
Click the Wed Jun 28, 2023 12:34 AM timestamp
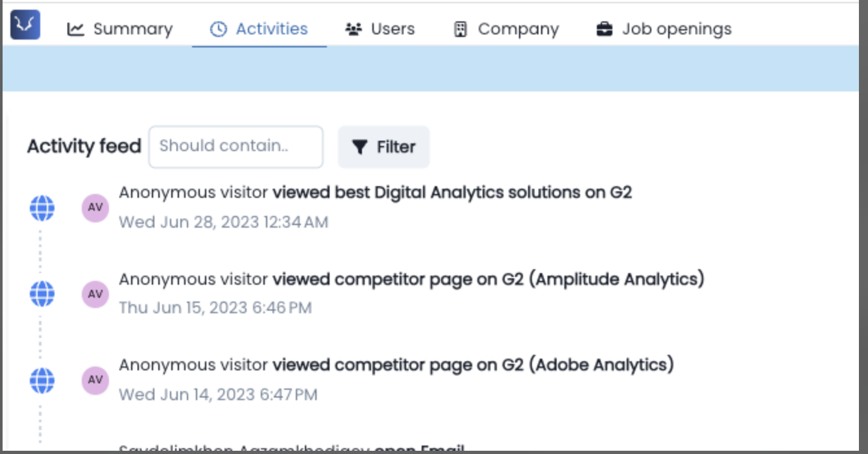[223, 222]
